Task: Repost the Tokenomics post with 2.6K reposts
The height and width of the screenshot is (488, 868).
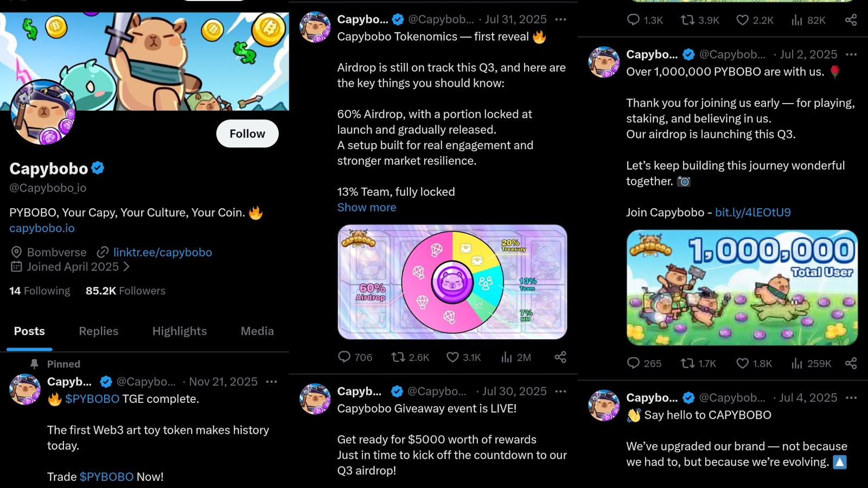Action: [399, 357]
